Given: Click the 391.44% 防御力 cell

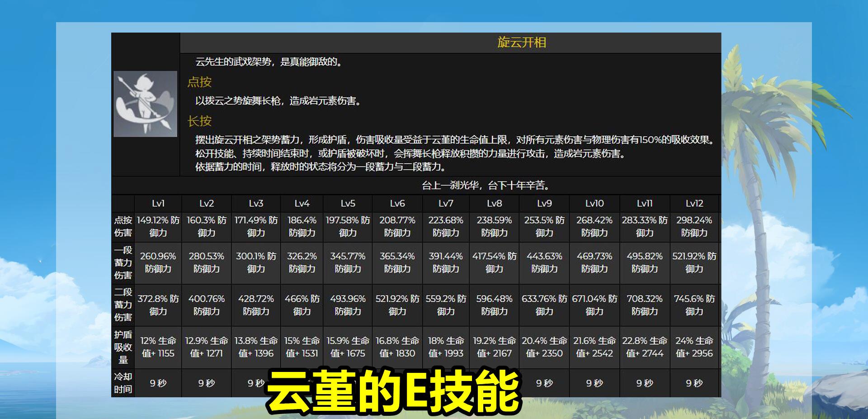Looking at the screenshot, I should coord(446,263).
